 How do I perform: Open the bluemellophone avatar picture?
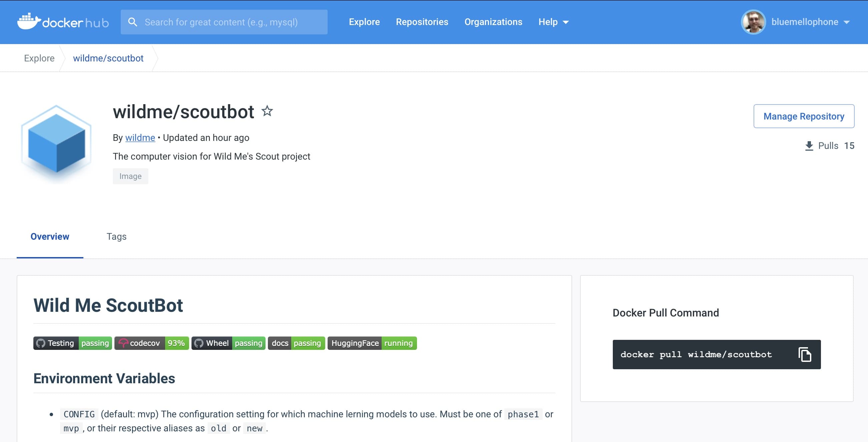[x=753, y=22]
